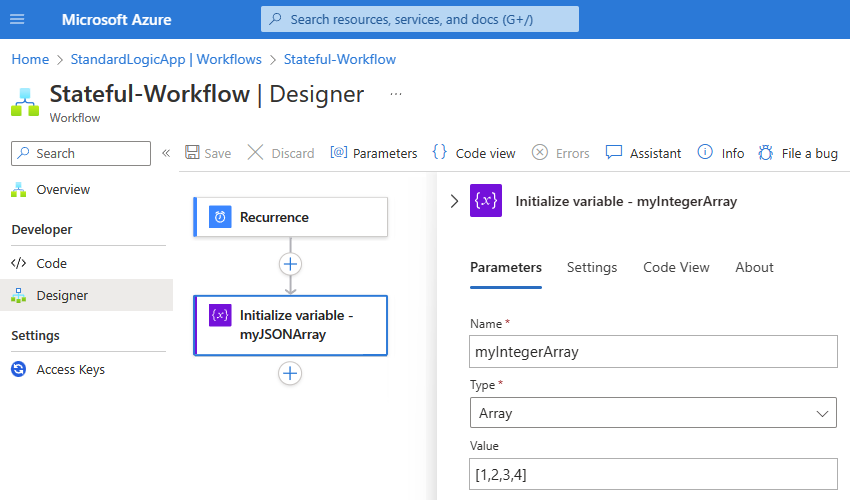Open the Type dropdown showing Array

click(x=653, y=412)
